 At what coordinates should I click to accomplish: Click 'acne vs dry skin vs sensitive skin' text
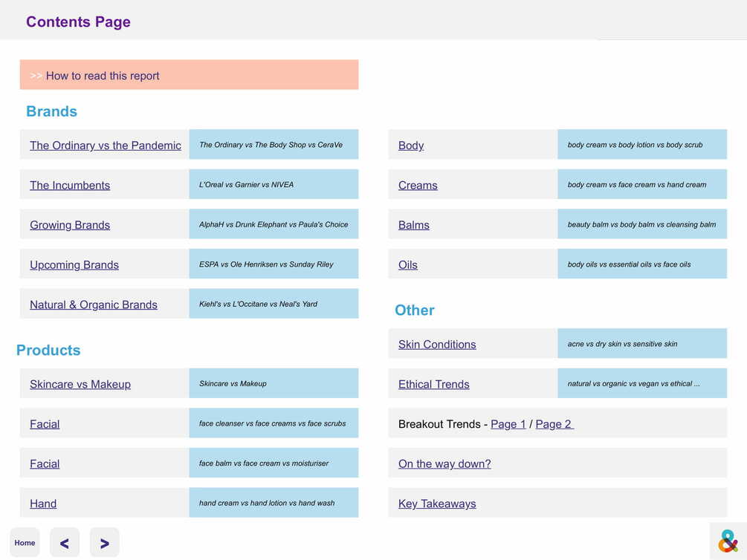point(622,344)
